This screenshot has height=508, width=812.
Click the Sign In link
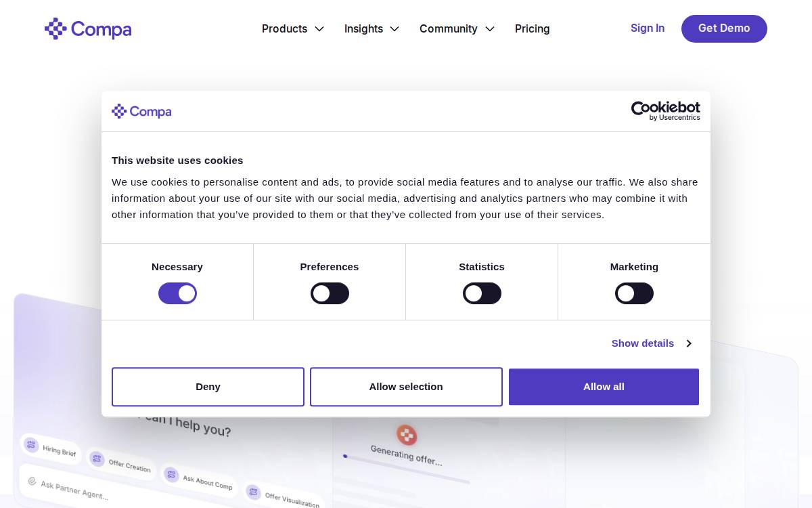[x=648, y=28]
